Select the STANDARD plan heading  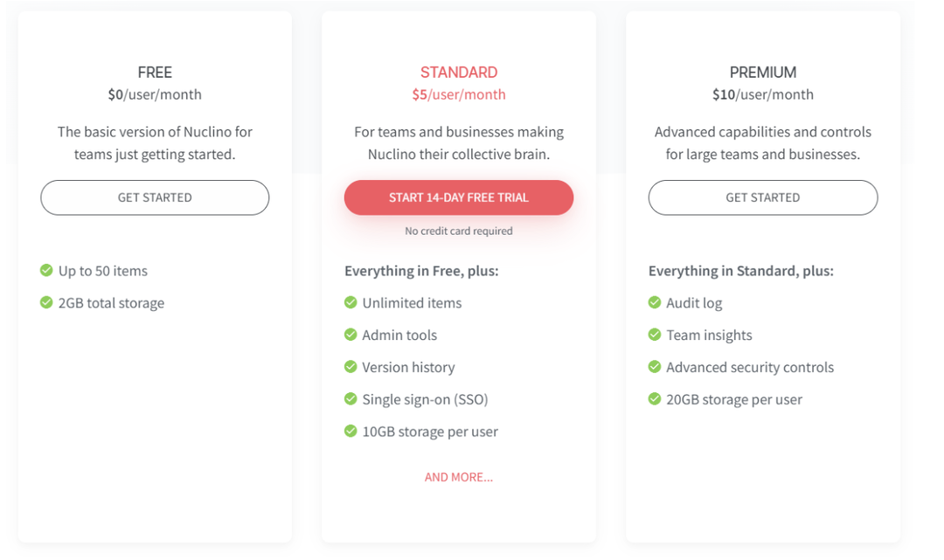(459, 73)
